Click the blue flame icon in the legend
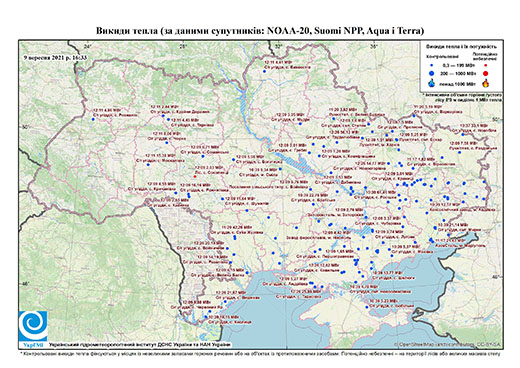 click(432, 83)
